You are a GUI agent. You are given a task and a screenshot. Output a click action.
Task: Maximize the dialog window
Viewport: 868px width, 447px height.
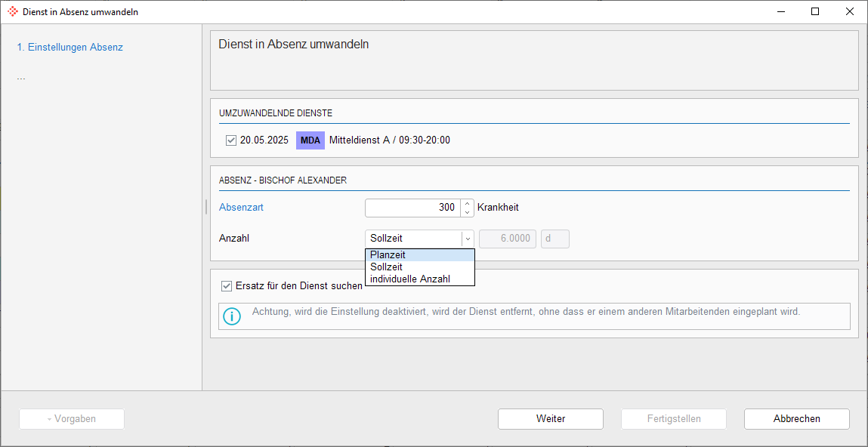pos(815,11)
